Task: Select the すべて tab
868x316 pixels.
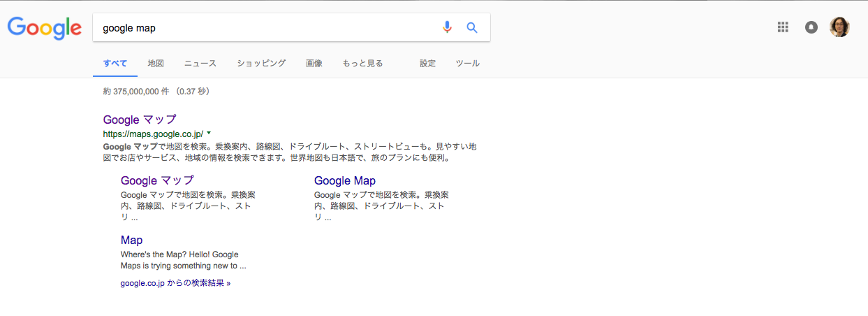Action: 115,63
